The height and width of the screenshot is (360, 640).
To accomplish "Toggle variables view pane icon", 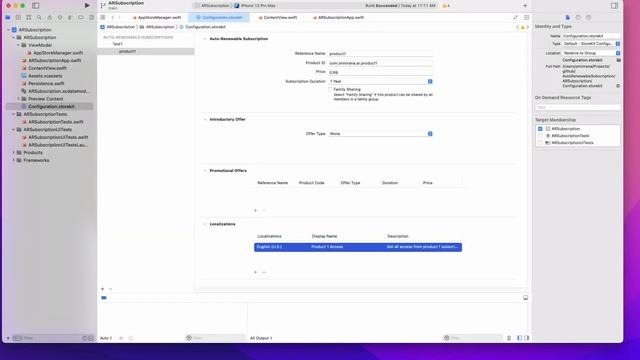I will coord(519,338).
